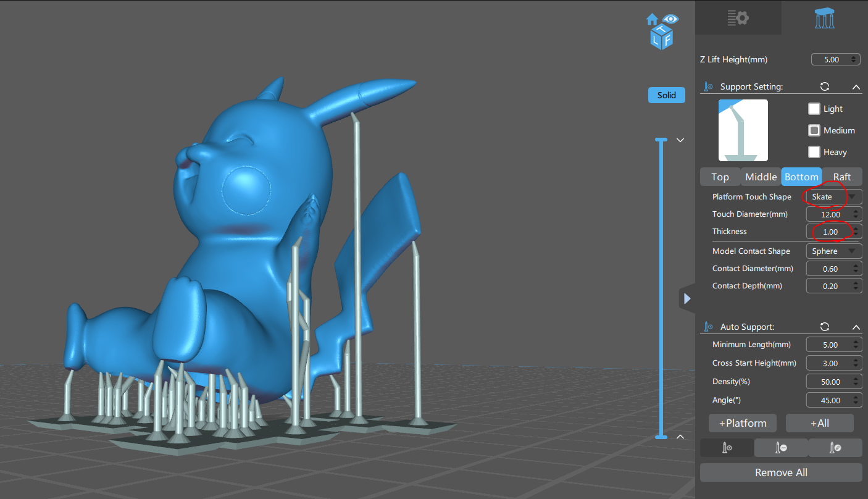Click the L face of view cube
Screen dimensions: 868x499
tap(656, 40)
